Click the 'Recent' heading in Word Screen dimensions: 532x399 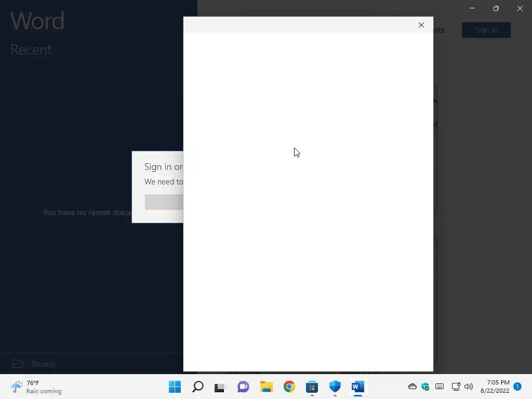tap(31, 50)
